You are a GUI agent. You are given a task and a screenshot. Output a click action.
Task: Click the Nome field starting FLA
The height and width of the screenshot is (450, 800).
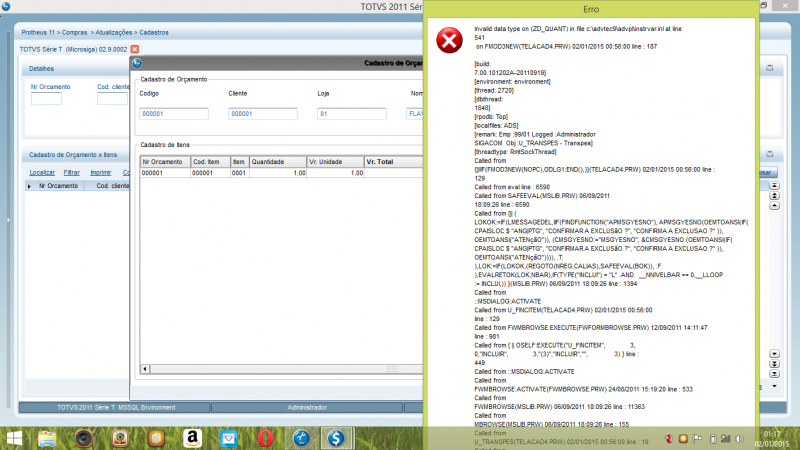tap(415, 114)
